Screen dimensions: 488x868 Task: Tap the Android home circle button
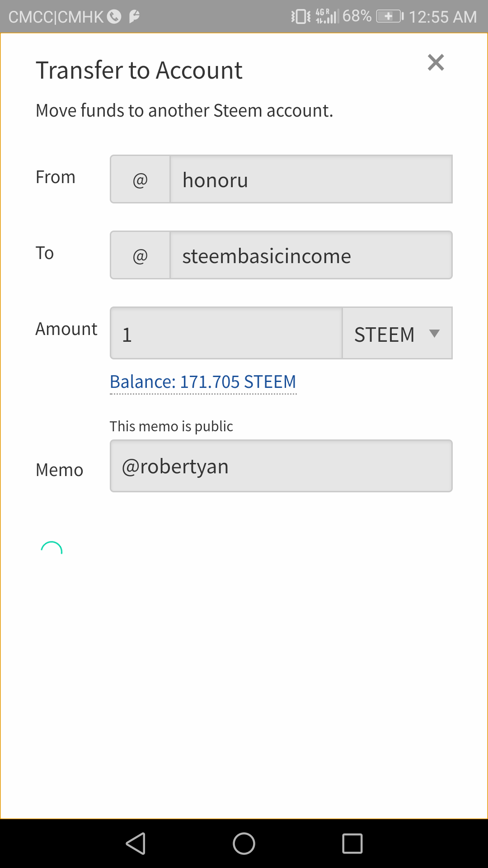244,844
